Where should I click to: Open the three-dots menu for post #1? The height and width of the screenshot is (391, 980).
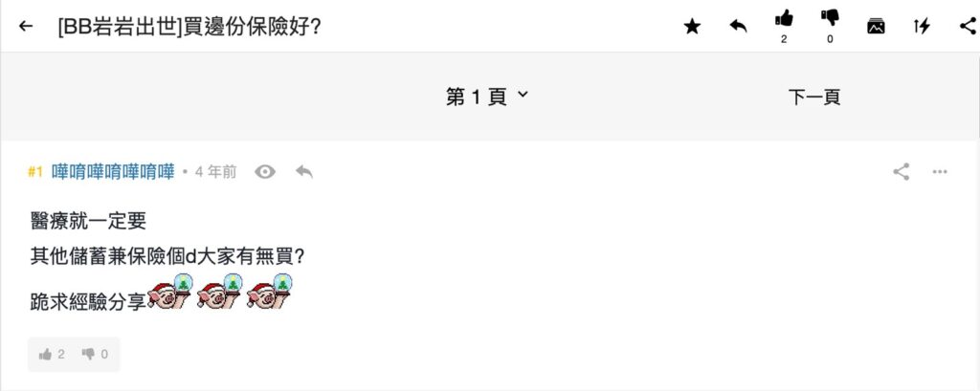[940, 172]
